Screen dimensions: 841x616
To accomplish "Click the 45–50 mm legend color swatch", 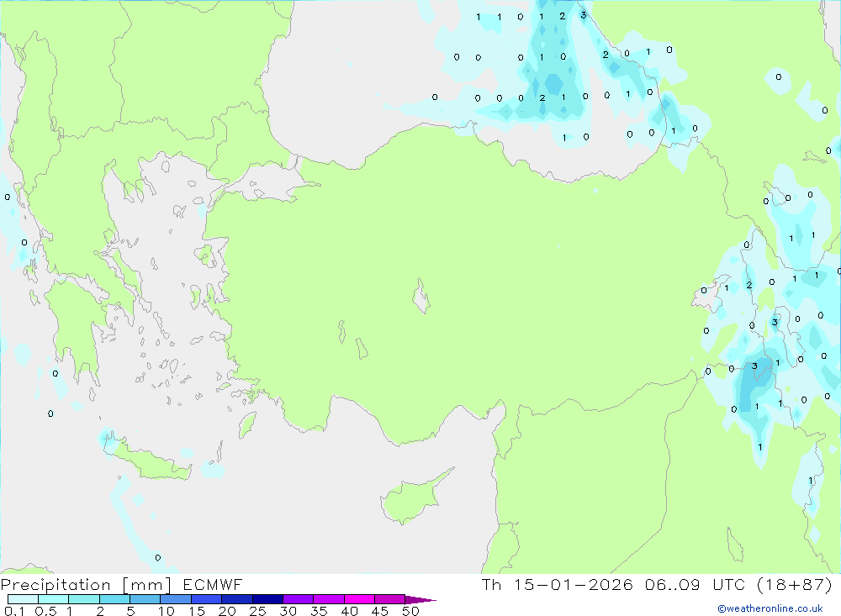I will pos(390,599).
